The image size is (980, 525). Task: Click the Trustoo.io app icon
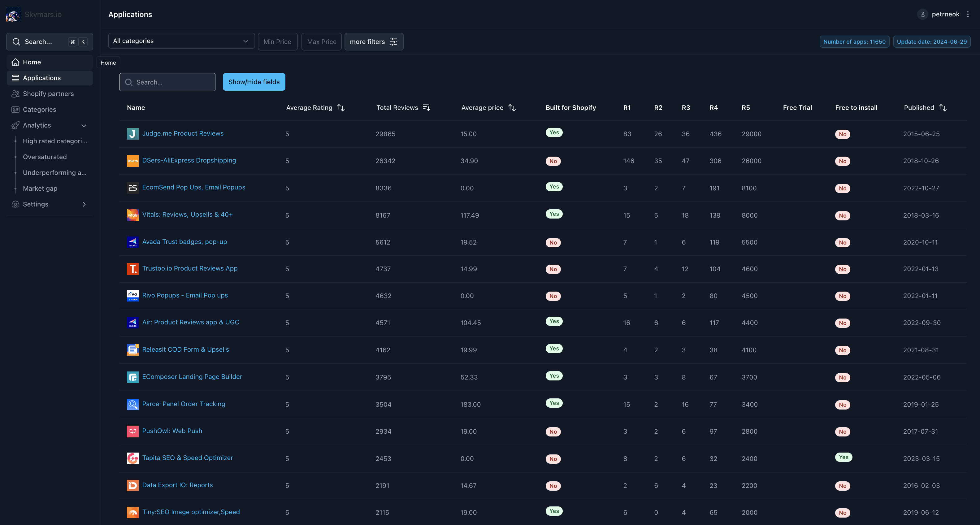point(133,269)
